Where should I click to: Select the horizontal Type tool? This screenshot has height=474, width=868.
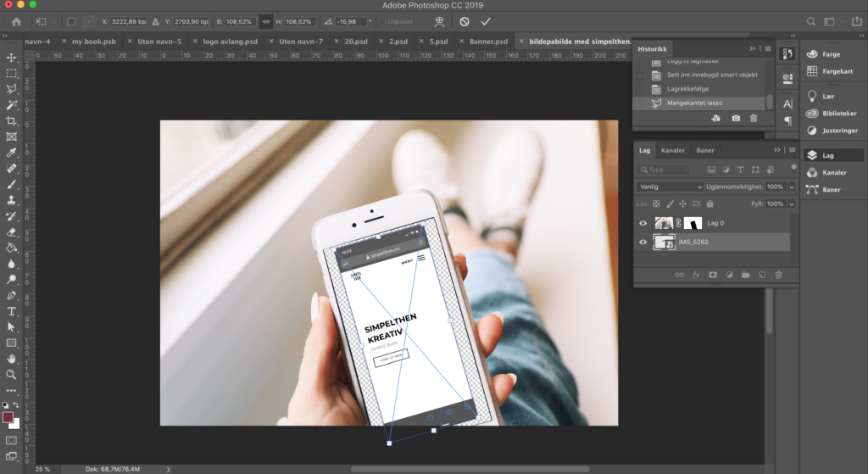(x=12, y=311)
